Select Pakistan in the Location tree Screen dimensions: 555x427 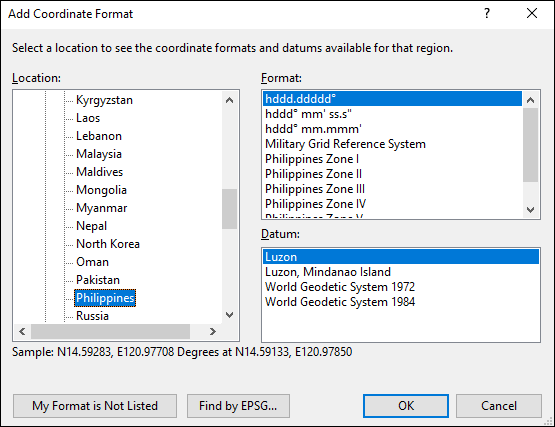coord(98,280)
